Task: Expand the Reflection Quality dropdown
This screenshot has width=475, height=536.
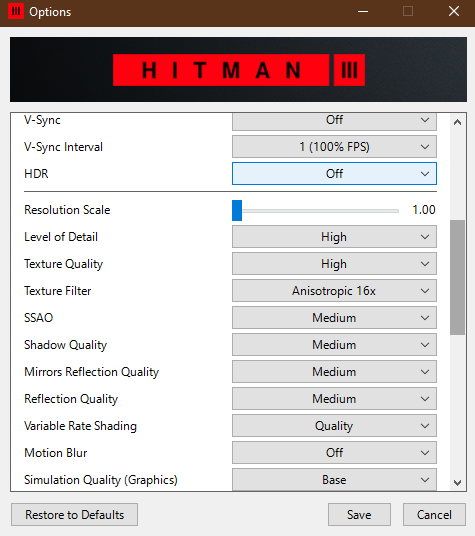Action: [334, 399]
